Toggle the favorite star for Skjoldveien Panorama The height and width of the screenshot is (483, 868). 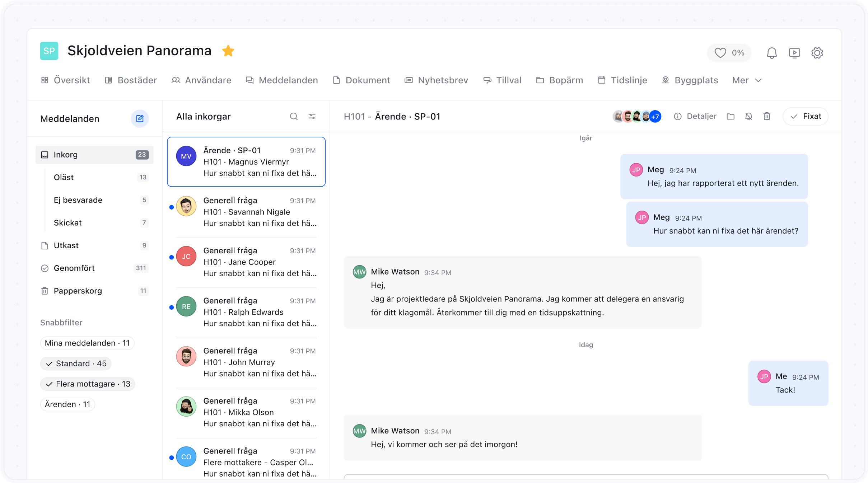pos(228,51)
